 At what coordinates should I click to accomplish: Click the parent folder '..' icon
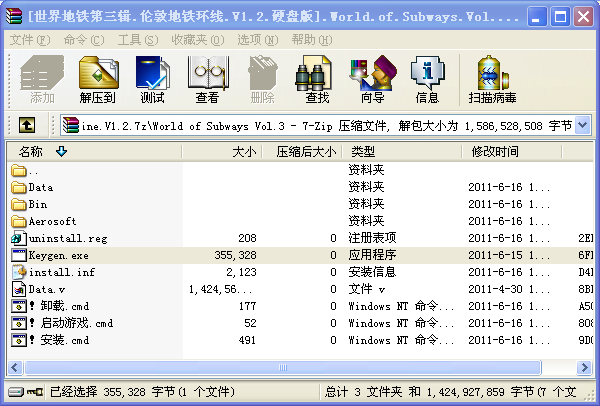(x=18, y=170)
